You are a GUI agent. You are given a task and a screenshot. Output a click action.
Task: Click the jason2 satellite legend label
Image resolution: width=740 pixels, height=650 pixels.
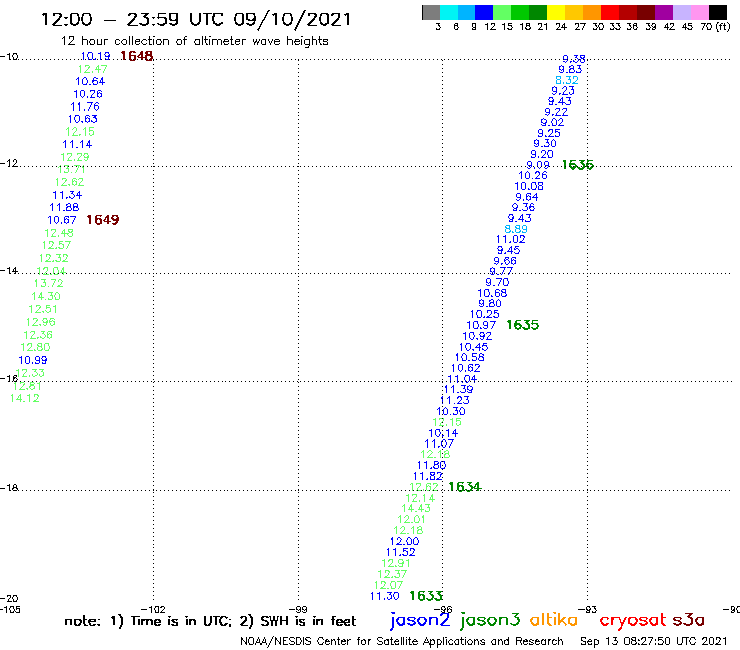click(420, 620)
